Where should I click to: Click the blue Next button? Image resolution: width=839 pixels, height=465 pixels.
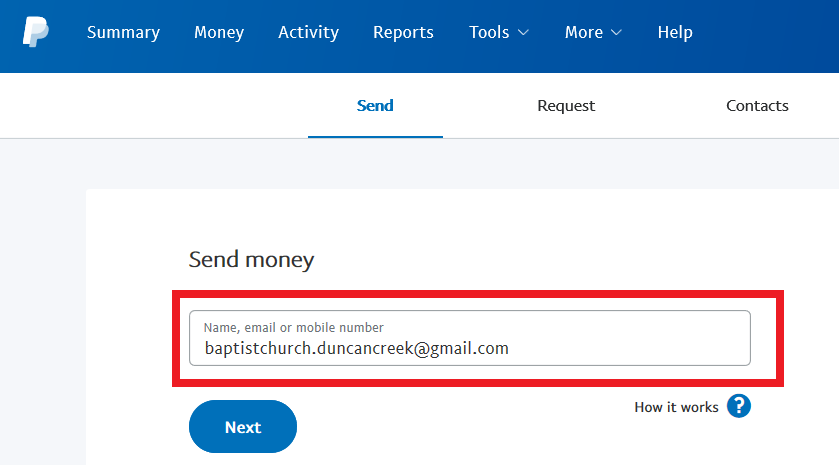tap(243, 426)
